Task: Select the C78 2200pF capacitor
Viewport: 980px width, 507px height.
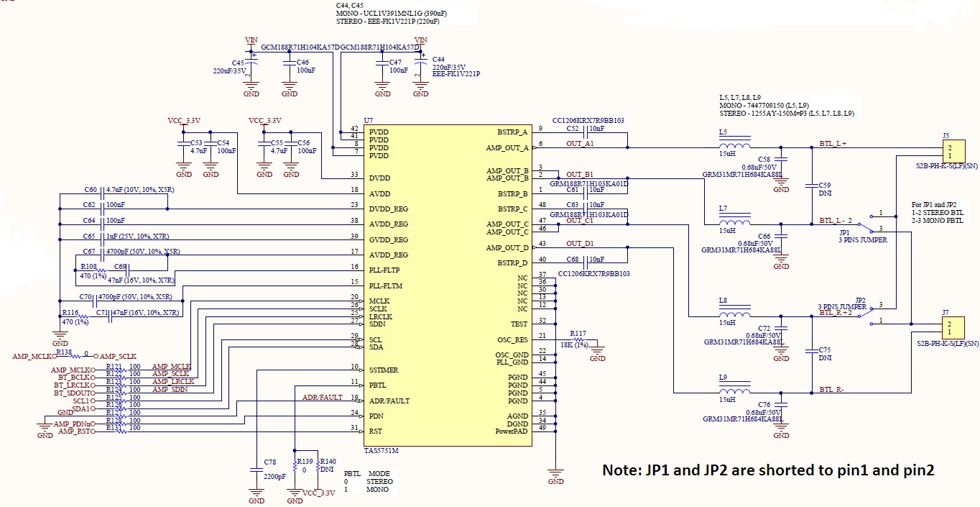Action: click(256, 468)
